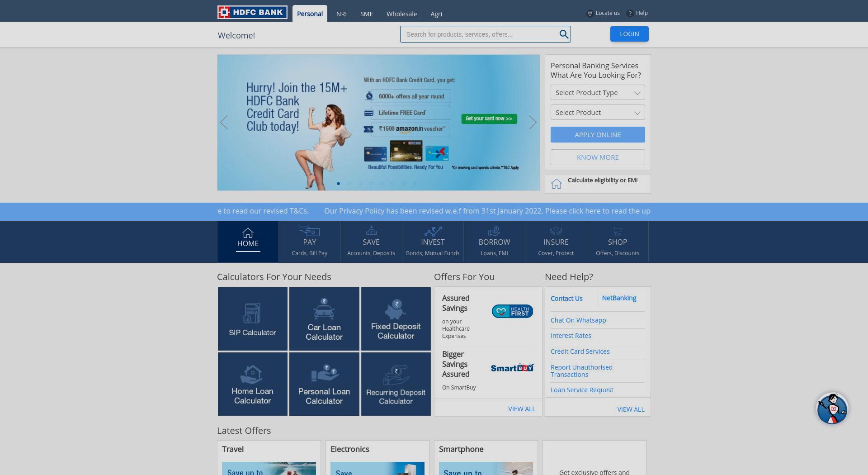868x475 pixels.
Task: Click the Locate us pin icon
Action: coord(590,14)
